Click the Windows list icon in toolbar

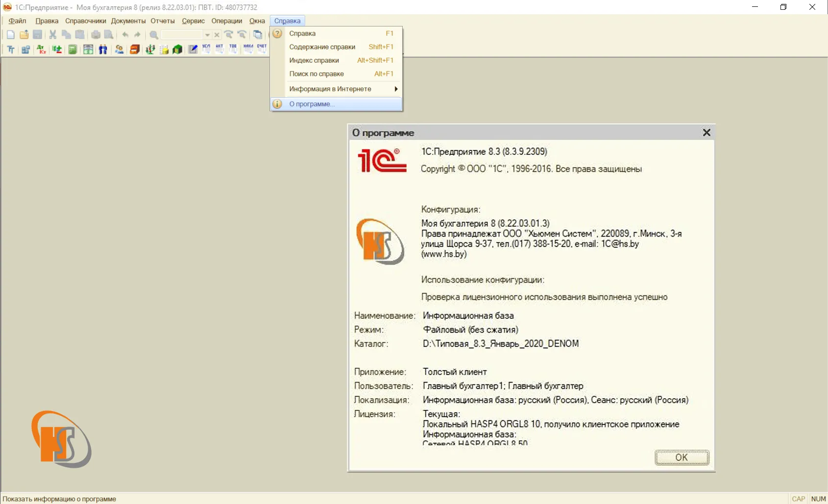click(258, 35)
